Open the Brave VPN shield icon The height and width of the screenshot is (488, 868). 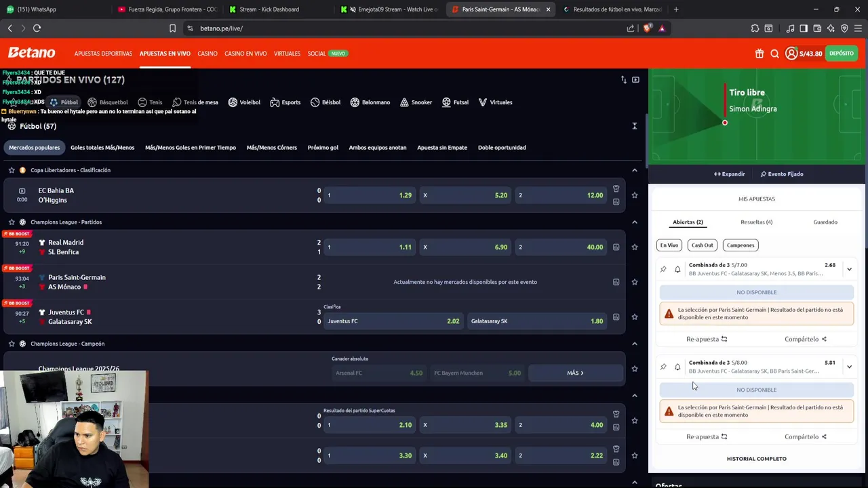844,28
